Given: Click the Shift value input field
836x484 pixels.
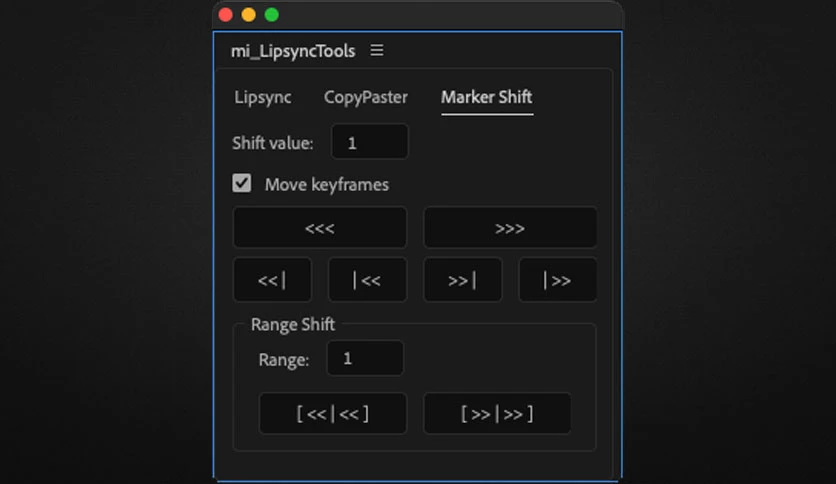Looking at the screenshot, I should click(x=369, y=142).
